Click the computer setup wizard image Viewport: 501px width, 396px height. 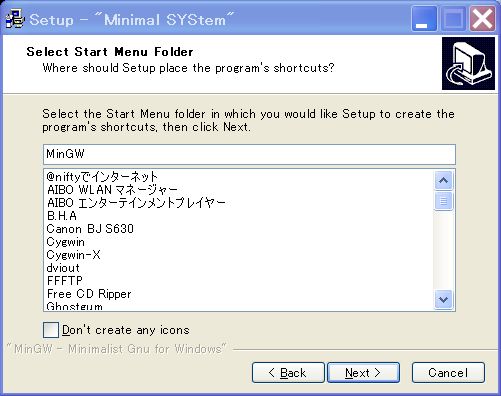pos(468,63)
